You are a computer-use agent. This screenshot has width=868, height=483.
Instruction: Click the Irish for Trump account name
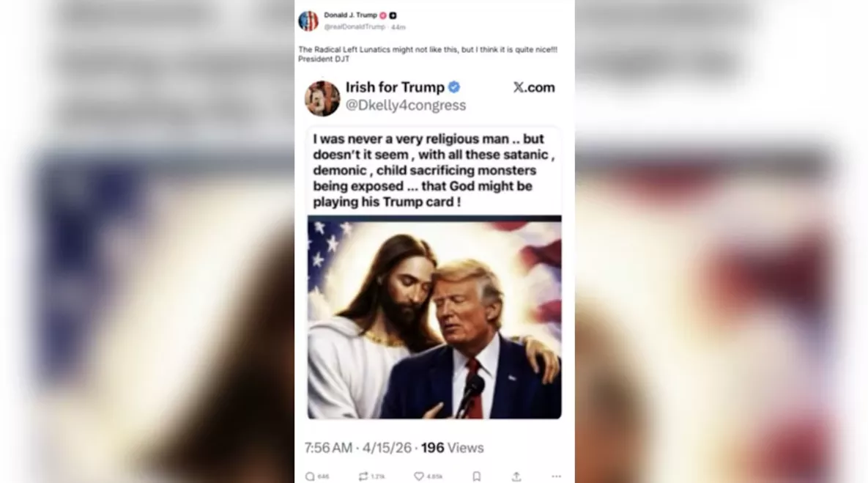(x=395, y=87)
